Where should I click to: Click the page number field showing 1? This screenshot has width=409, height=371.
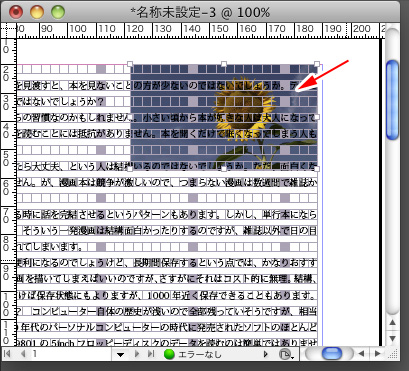click(x=70, y=354)
